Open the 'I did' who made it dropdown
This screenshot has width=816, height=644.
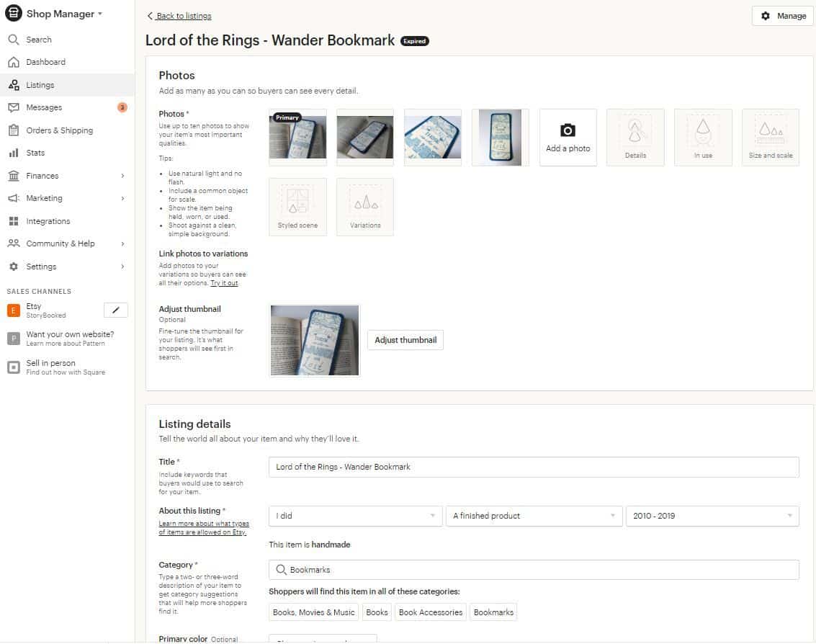click(x=356, y=516)
